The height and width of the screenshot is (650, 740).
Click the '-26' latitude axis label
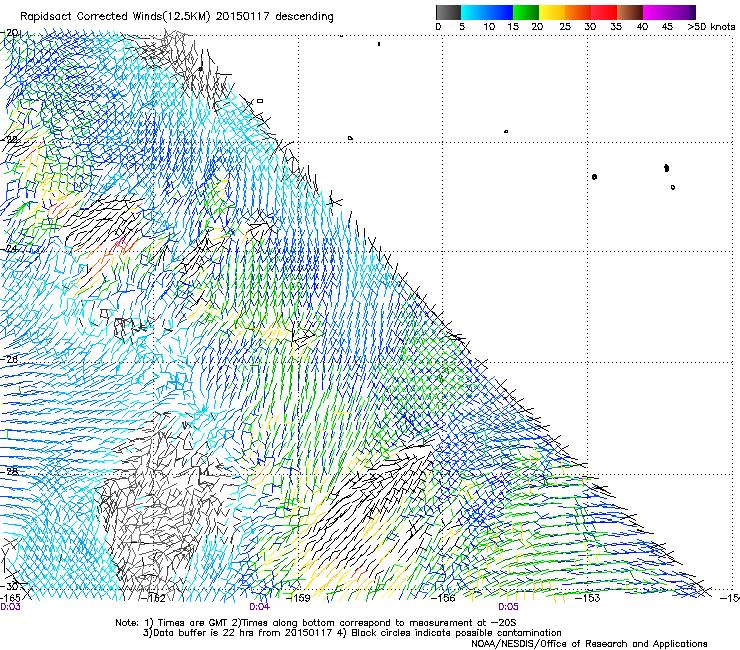coord(9,360)
